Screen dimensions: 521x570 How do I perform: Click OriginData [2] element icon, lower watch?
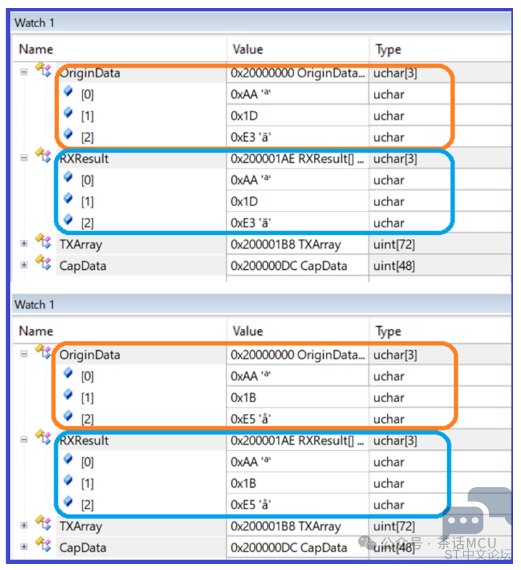(x=68, y=416)
